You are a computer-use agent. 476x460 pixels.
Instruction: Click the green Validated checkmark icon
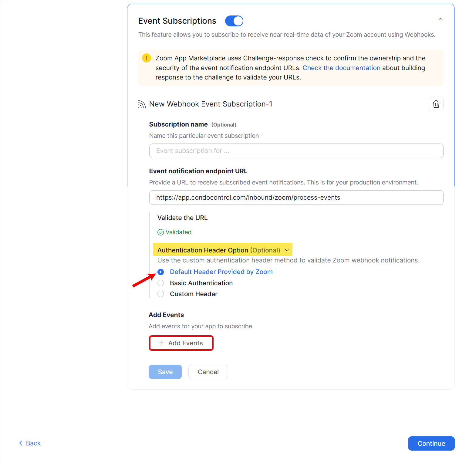tap(160, 232)
